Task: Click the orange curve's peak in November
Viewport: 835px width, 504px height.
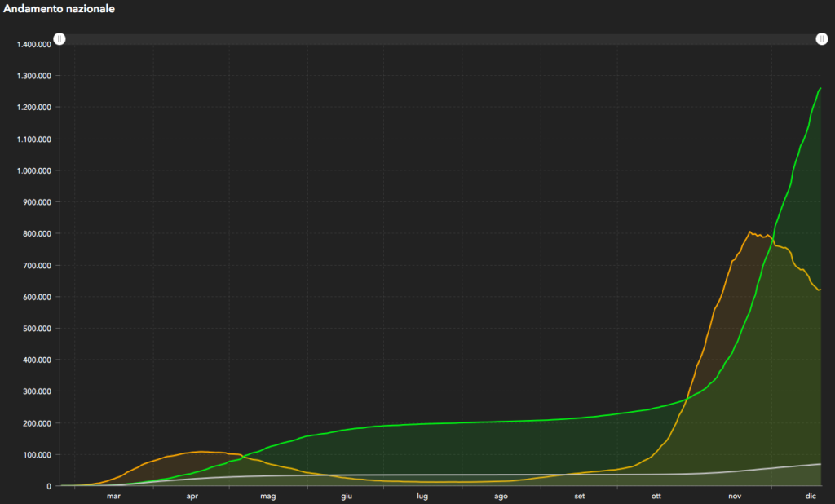Action: coord(749,232)
